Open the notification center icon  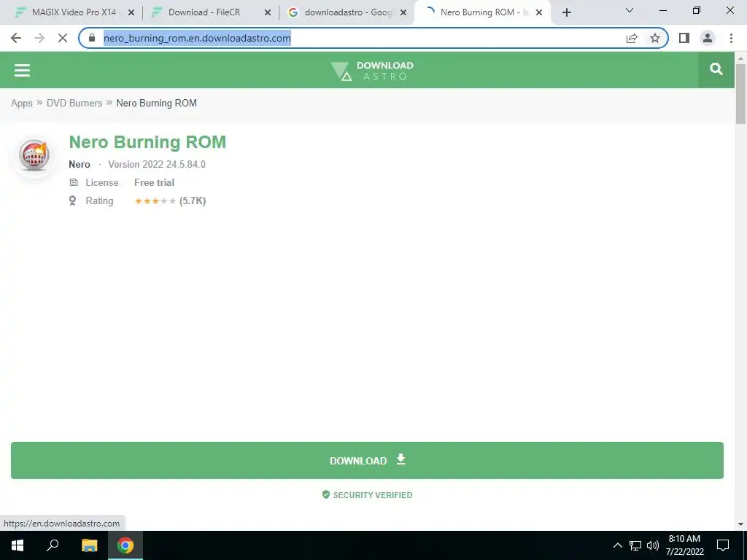[723, 545]
